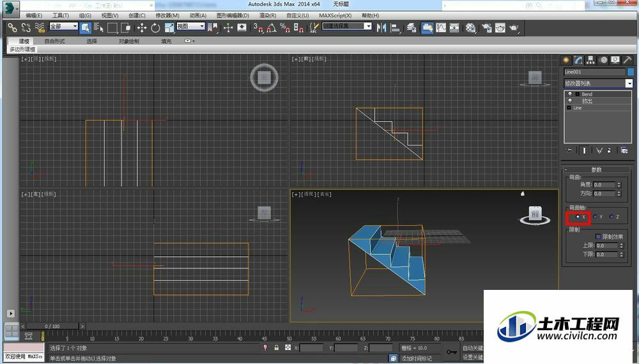Enable the 限制效果 checkbox
This screenshot has height=364, width=639.
[x=598, y=236]
